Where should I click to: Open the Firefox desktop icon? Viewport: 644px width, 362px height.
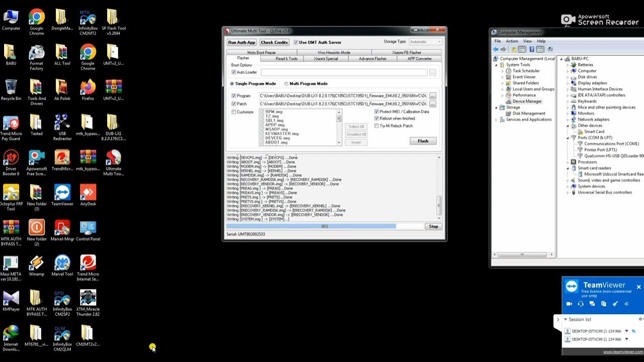(x=88, y=89)
